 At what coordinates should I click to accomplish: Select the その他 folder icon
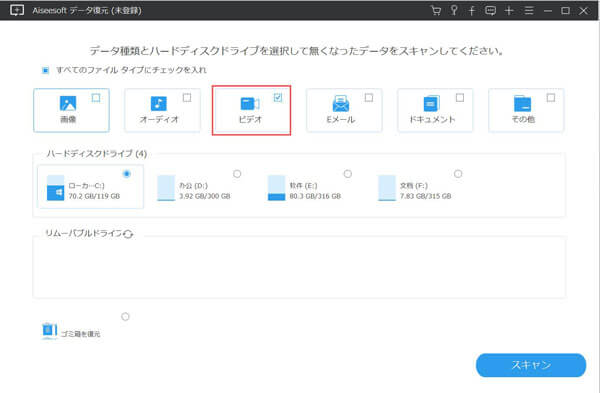[522, 104]
